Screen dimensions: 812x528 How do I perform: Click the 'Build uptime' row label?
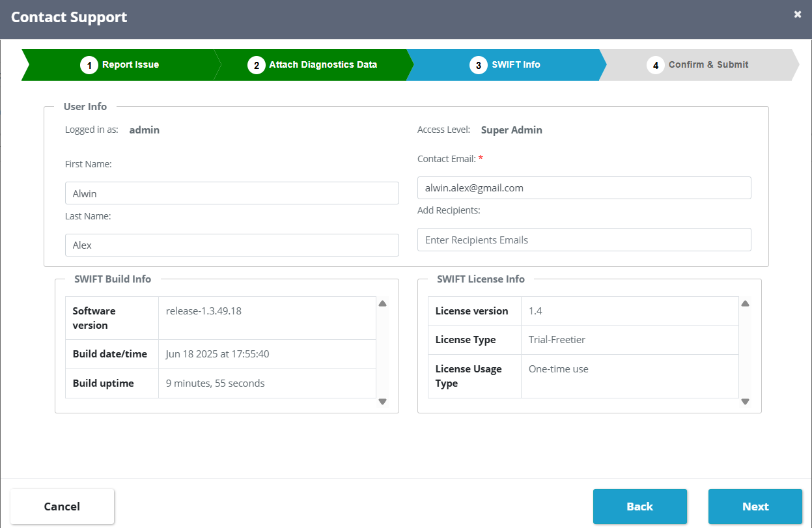(103, 383)
